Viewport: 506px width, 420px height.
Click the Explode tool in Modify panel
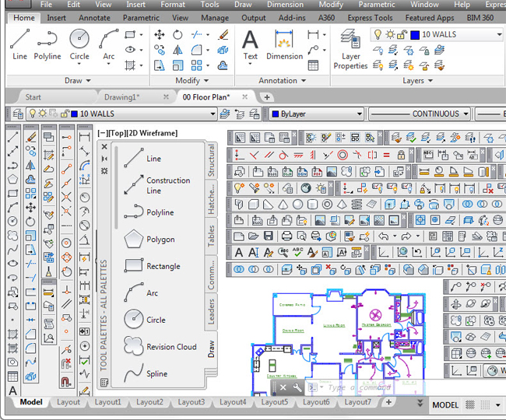(x=223, y=50)
